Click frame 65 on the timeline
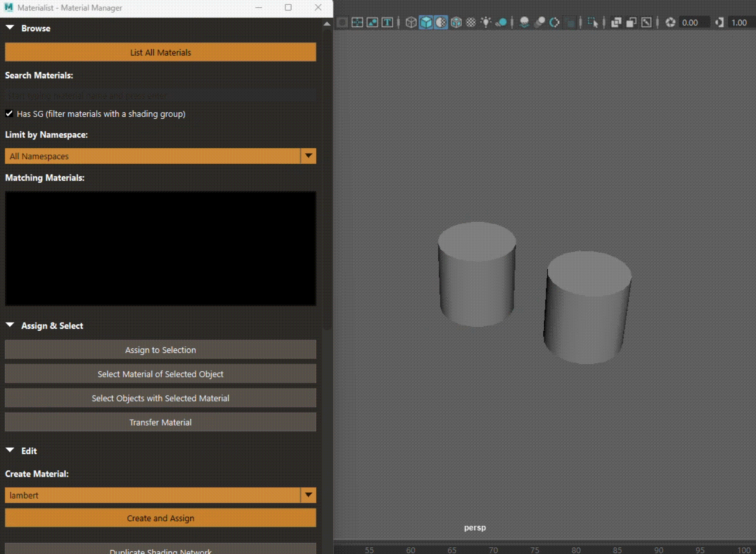The width and height of the screenshot is (756, 554). [452, 550]
